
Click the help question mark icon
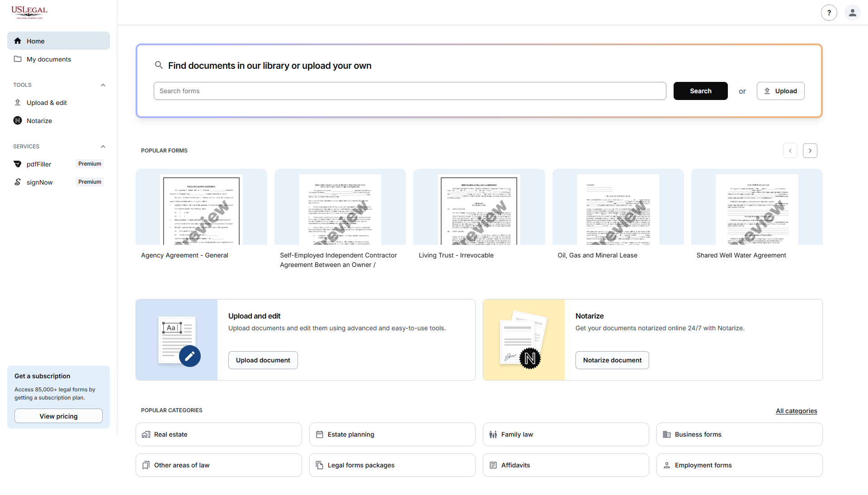[x=829, y=13]
